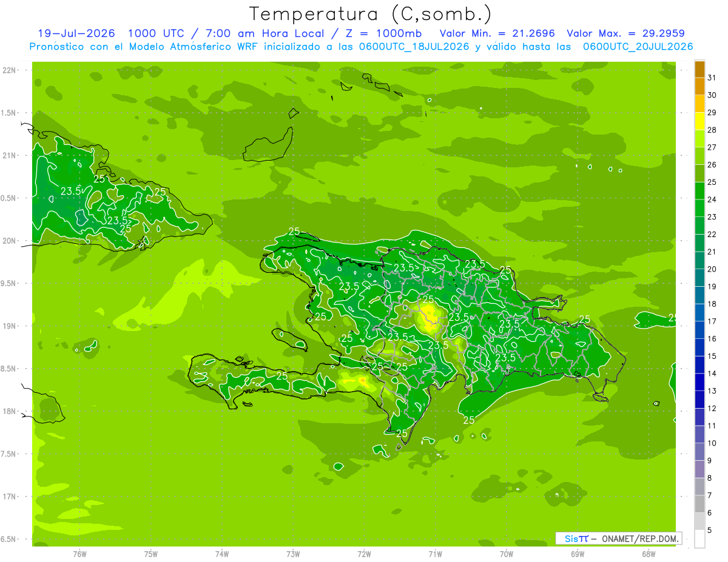
Task: Click the colorbar label "5"
Action: pos(710,530)
